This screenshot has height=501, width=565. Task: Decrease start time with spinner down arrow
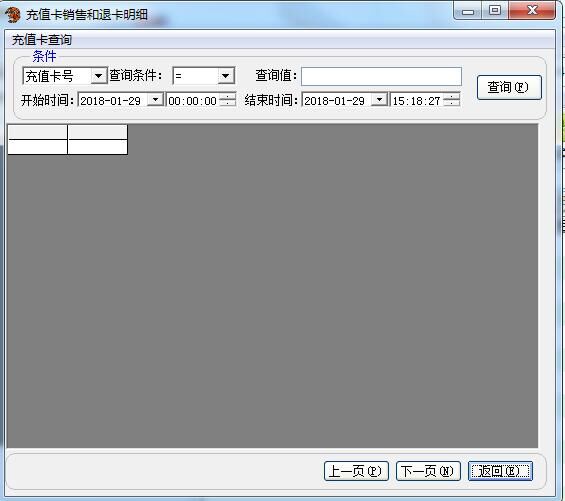click(x=228, y=103)
